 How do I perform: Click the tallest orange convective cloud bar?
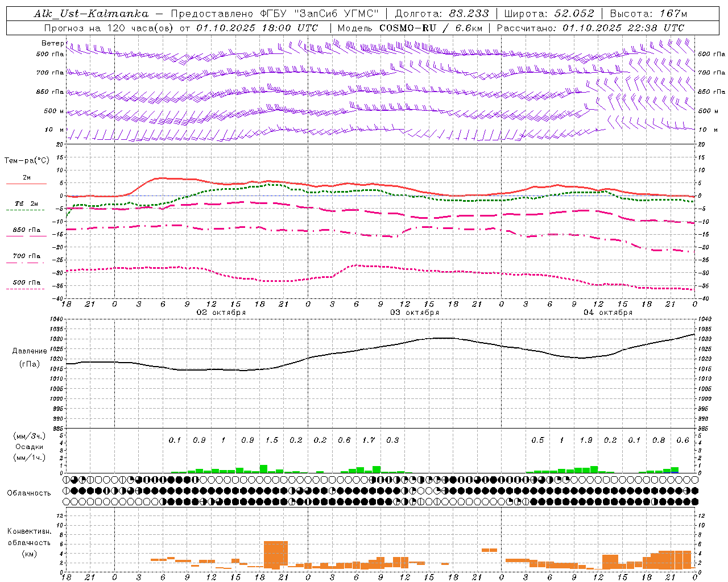tap(276, 555)
